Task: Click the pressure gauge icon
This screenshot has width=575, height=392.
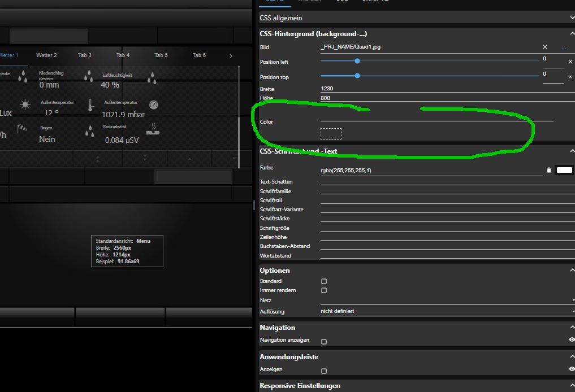Action: click(x=154, y=105)
